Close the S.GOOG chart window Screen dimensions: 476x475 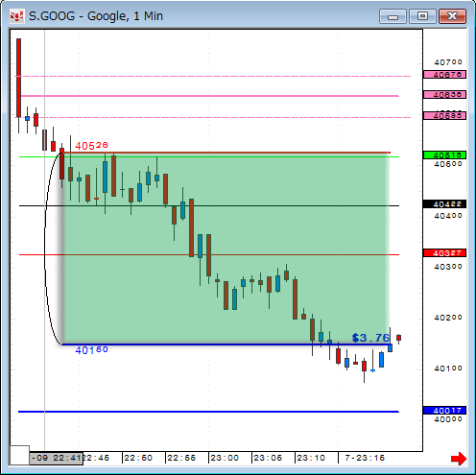pyautogui.click(x=452, y=16)
